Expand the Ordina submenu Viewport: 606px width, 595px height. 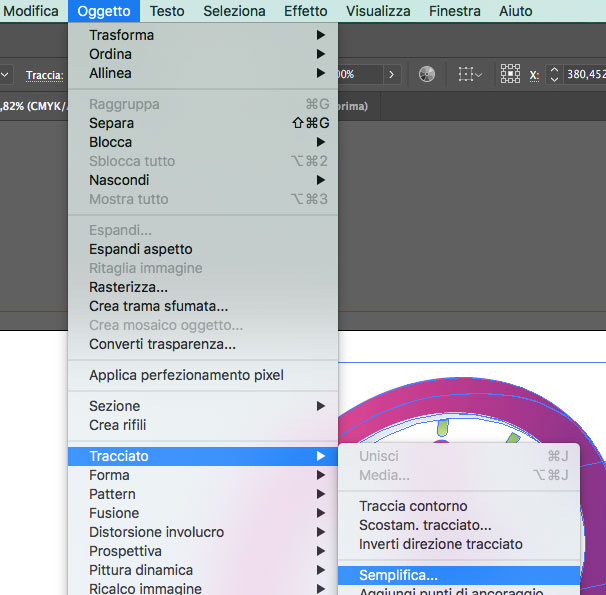click(203, 54)
